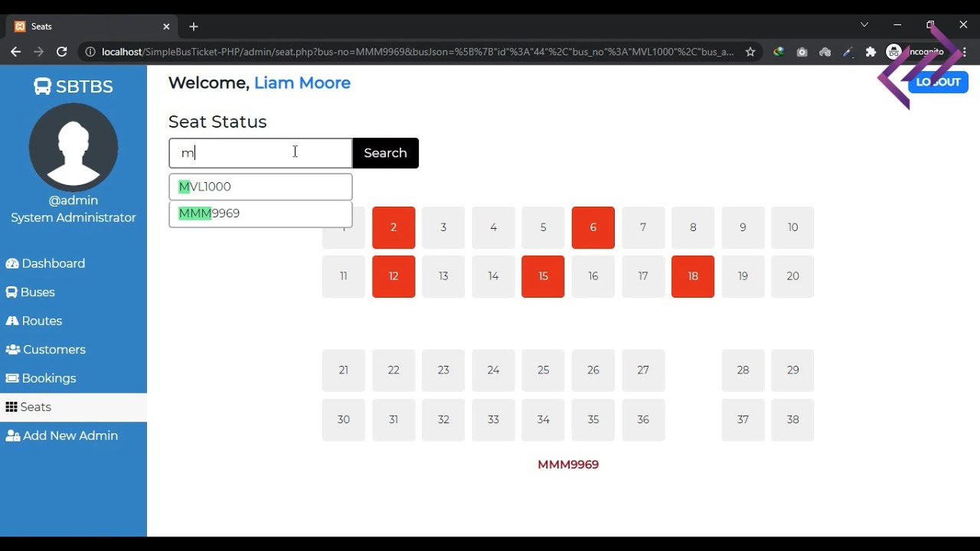Select seat 5
This screenshot has width=980, height=551.
(x=543, y=227)
